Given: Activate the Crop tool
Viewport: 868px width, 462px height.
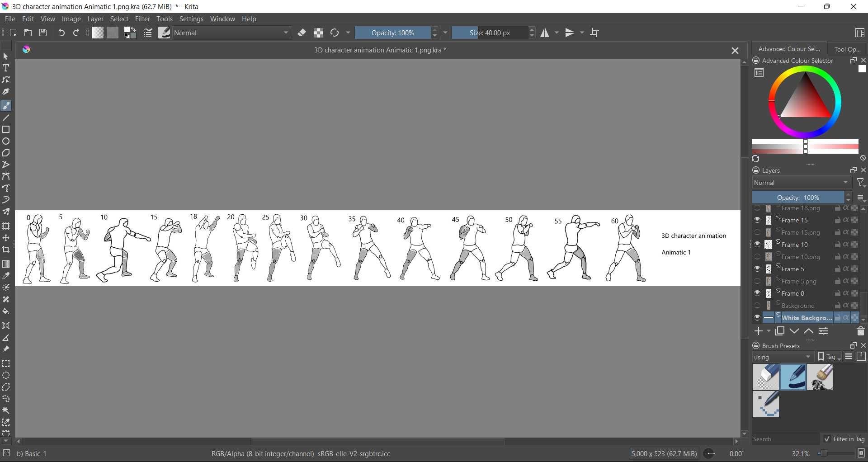Looking at the screenshot, I should [x=6, y=250].
